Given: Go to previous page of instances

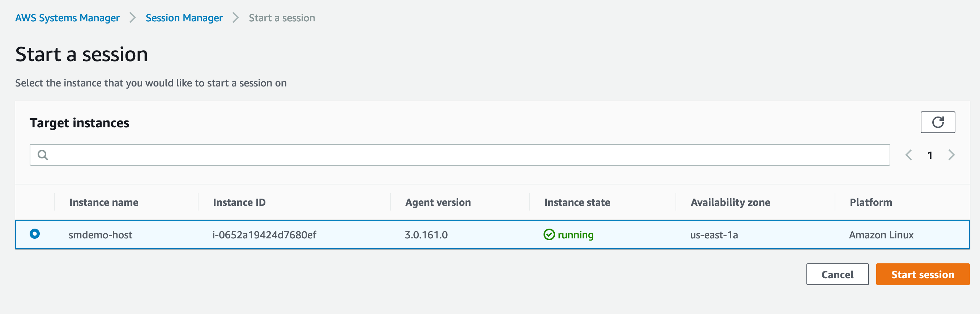Looking at the screenshot, I should (x=908, y=155).
